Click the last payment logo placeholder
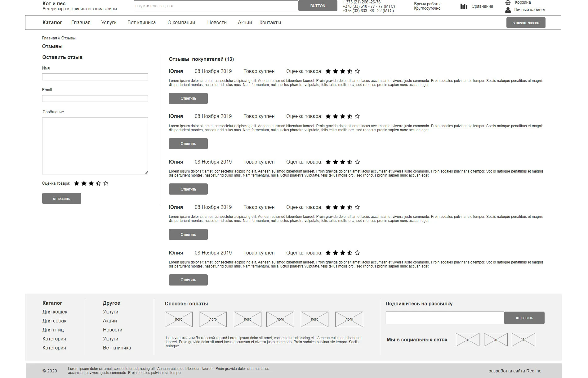Screen dimensions: 588x378 pos(349,319)
